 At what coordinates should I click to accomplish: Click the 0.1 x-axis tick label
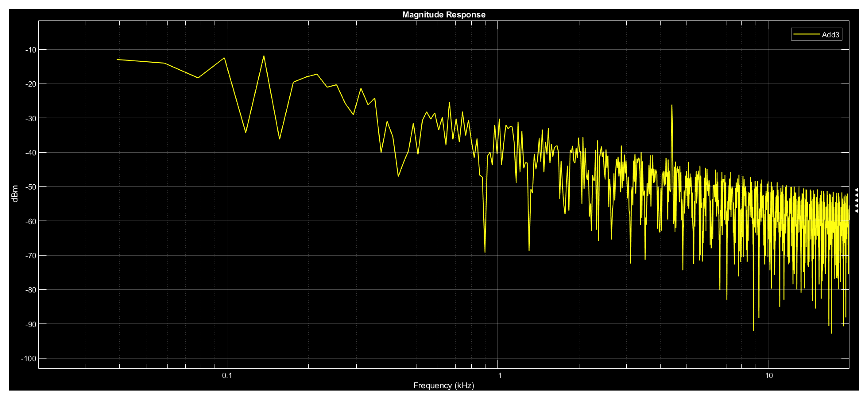pyautogui.click(x=227, y=375)
